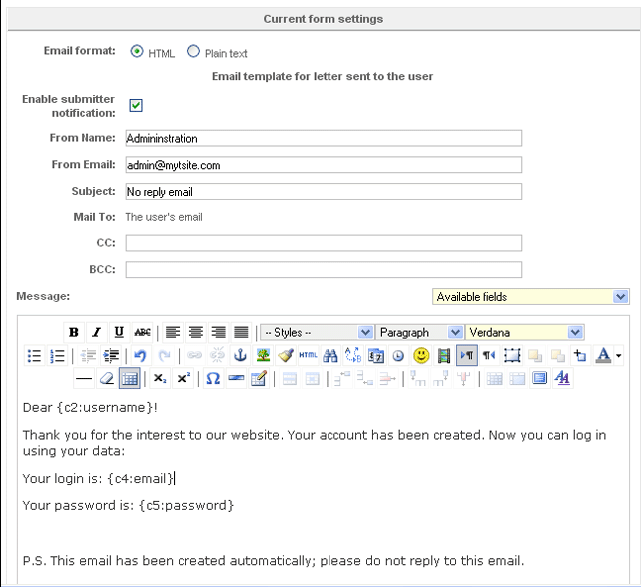Image resolution: width=641 pixels, height=587 pixels.
Task: Insert a new layer with dashed-box icon
Action: click(512, 356)
